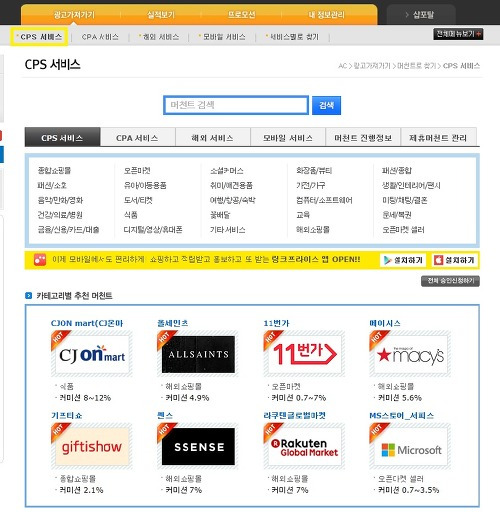Select the 디지털/영상/휴대폰 category link
The width and height of the screenshot is (500, 518).
153,230
